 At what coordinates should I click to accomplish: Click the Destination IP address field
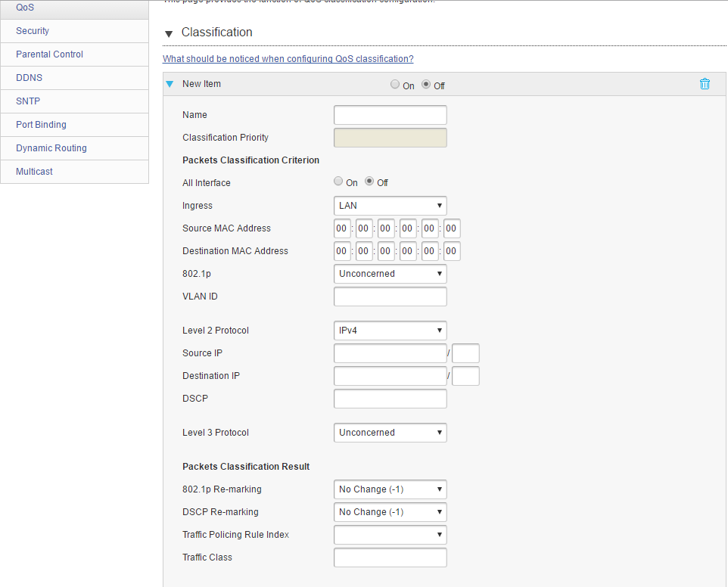[x=390, y=376]
